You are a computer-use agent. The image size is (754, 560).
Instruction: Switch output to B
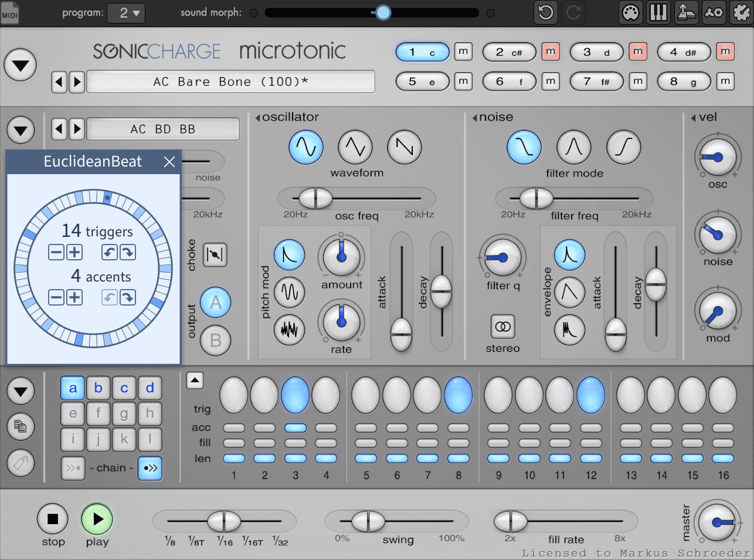click(x=215, y=340)
